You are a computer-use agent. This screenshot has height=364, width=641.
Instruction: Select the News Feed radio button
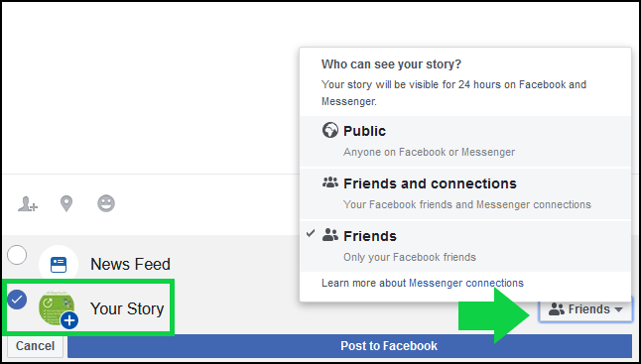coord(17,255)
